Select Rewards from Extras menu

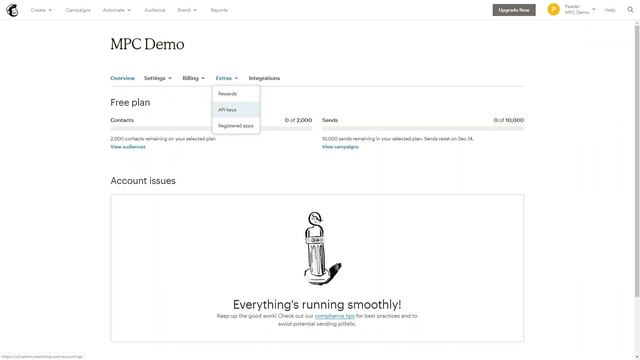[x=236, y=94]
